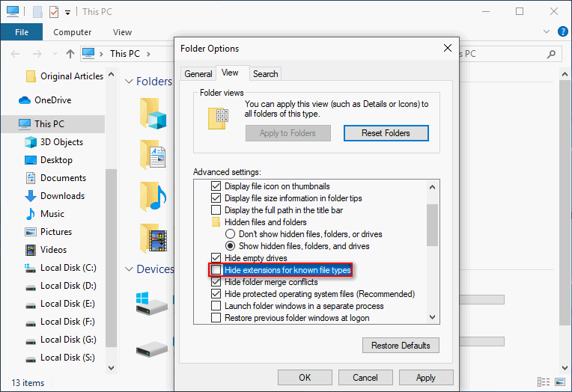Click breadcrumb chevron before This PC
This screenshot has width=572, height=392.
(x=101, y=54)
